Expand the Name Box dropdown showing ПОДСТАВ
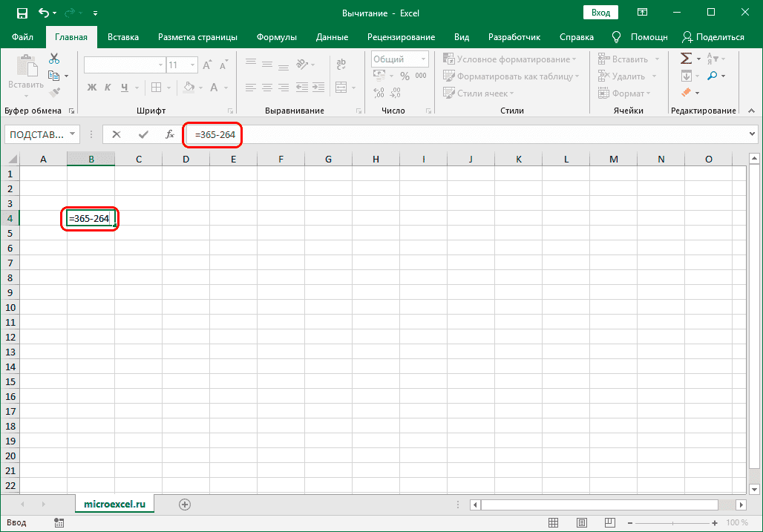 click(x=73, y=134)
